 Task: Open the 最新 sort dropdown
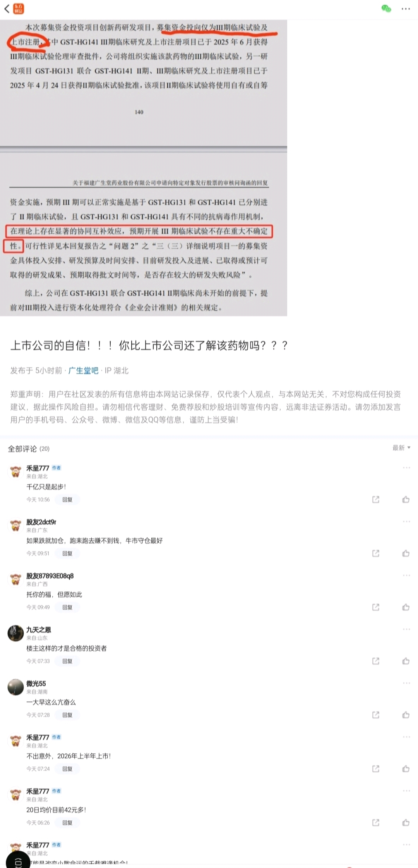(x=401, y=448)
